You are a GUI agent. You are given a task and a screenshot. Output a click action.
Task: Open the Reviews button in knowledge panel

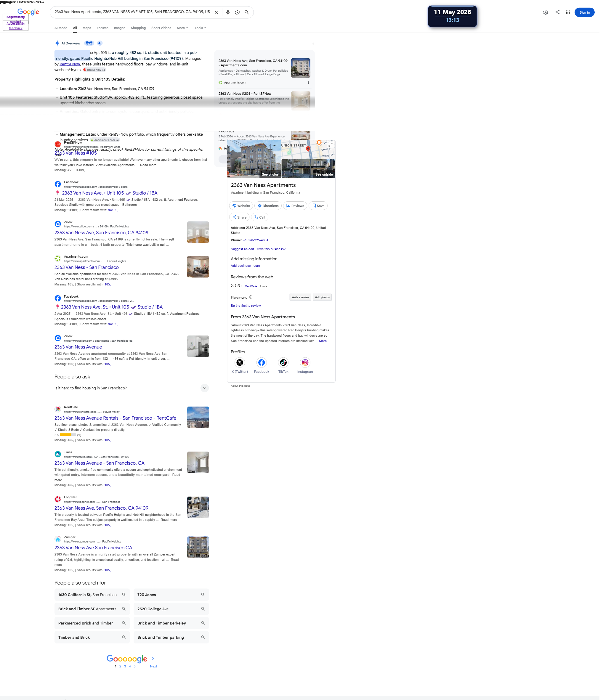[296, 207]
